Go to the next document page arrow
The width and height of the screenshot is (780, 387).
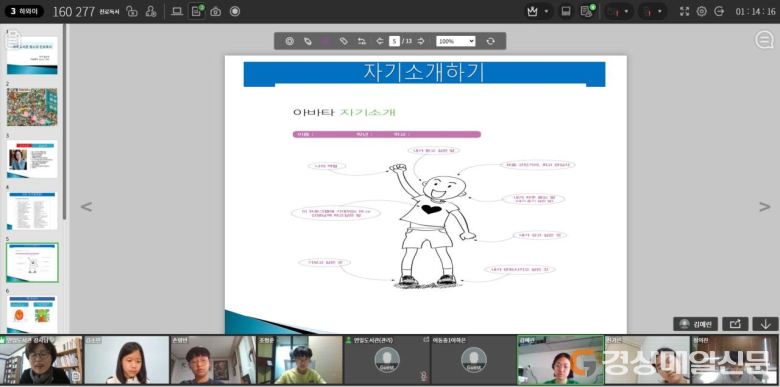421,41
